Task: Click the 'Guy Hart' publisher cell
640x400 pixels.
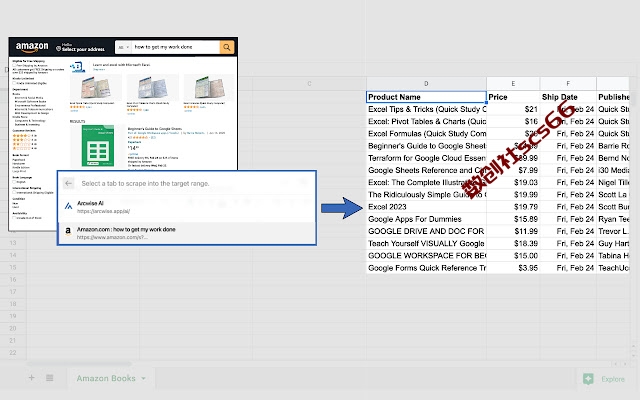Action: [x=613, y=244]
